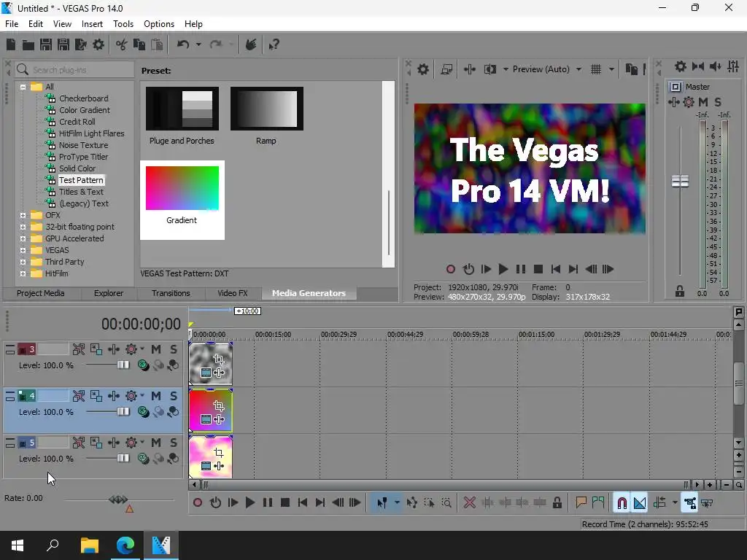This screenshot has width=747, height=560.
Task: Click the Search plug-ins field
Action: pos(74,69)
